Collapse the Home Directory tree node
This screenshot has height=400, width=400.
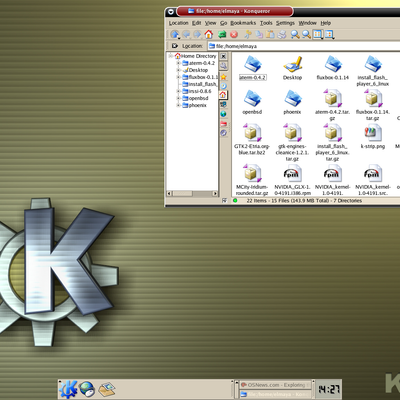[171, 56]
